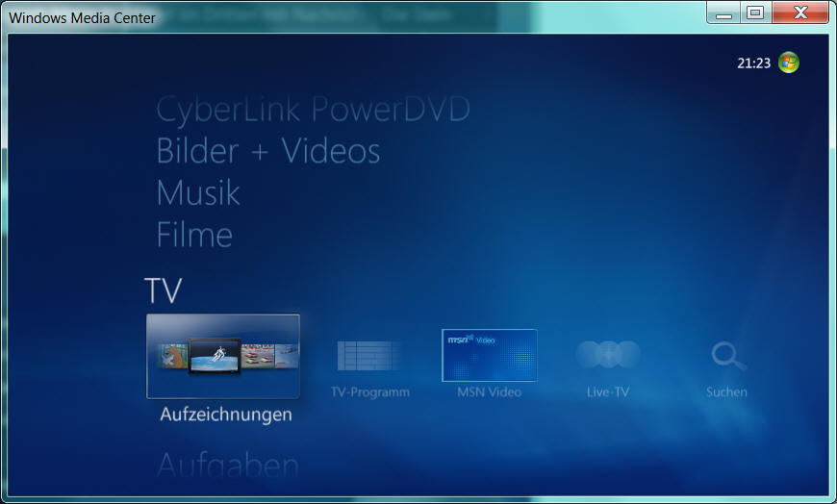This screenshot has width=837, height=504.
Task: Select the Aufgaben menu entry
Action: click(228, 465)
